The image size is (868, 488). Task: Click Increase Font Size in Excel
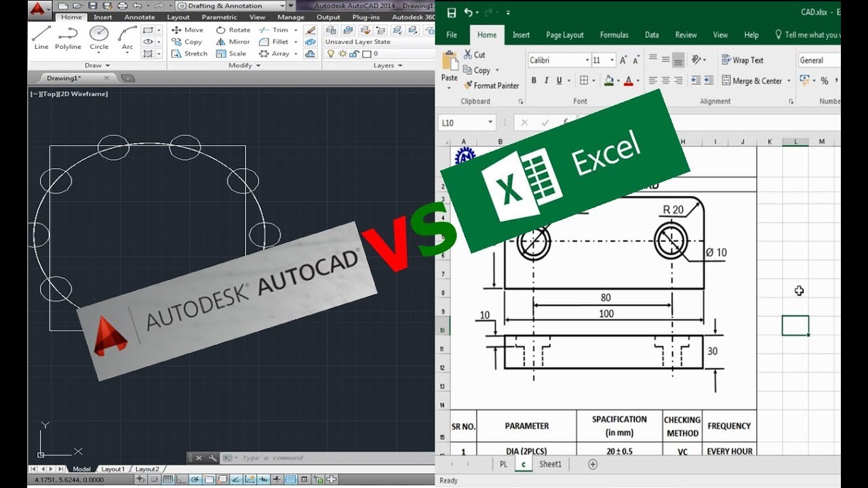[624, 60]
